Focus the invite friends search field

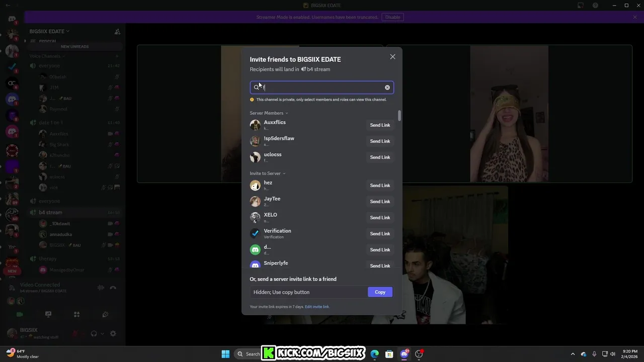click(322, 87)
